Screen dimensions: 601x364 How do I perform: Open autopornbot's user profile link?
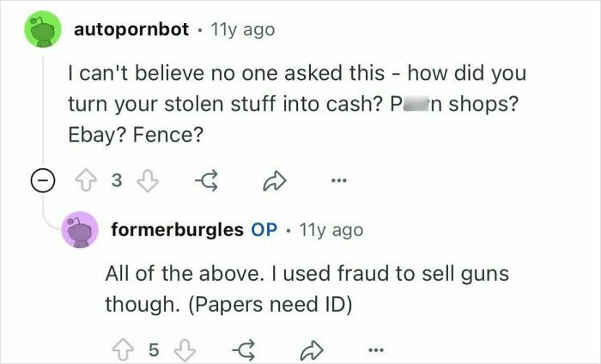coord(131,29)
